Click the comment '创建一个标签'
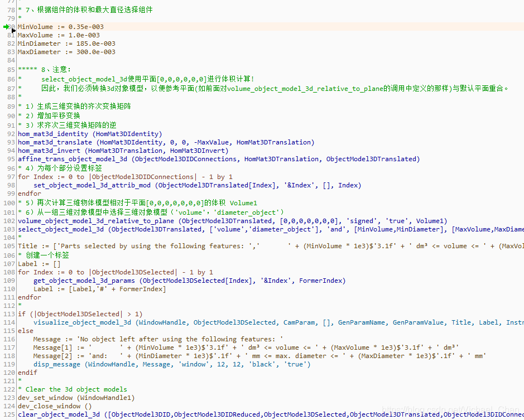The image size is (524, 420). click(44, 255)
